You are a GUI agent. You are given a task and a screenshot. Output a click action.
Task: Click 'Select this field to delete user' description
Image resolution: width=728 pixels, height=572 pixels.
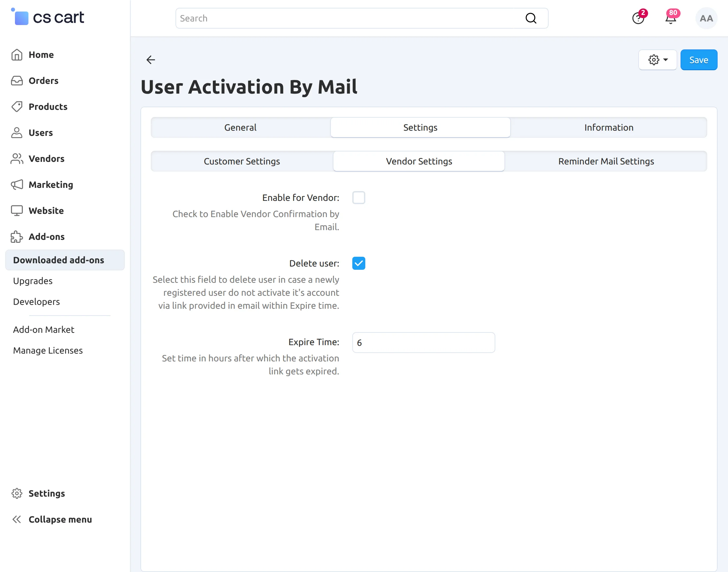246,292
